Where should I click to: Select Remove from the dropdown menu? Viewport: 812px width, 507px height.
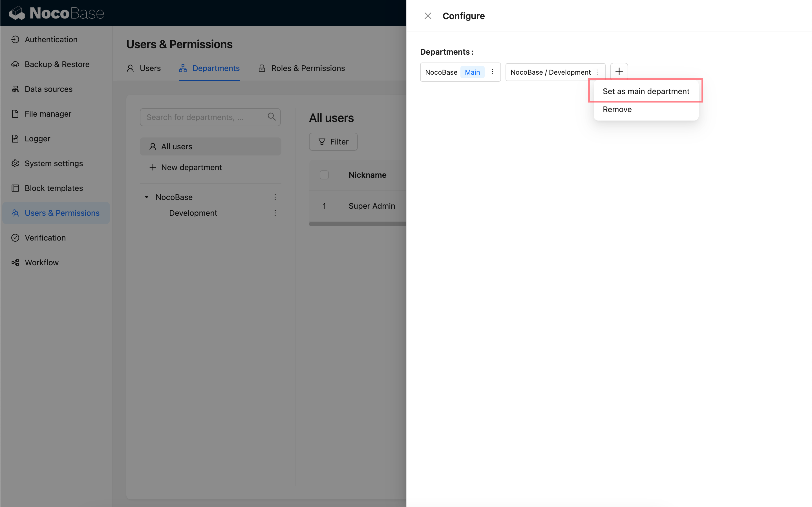617,109
